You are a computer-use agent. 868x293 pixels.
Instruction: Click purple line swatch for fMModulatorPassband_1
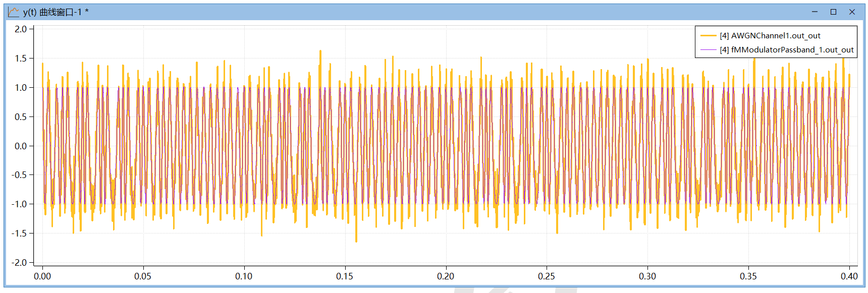pos(708,50)
